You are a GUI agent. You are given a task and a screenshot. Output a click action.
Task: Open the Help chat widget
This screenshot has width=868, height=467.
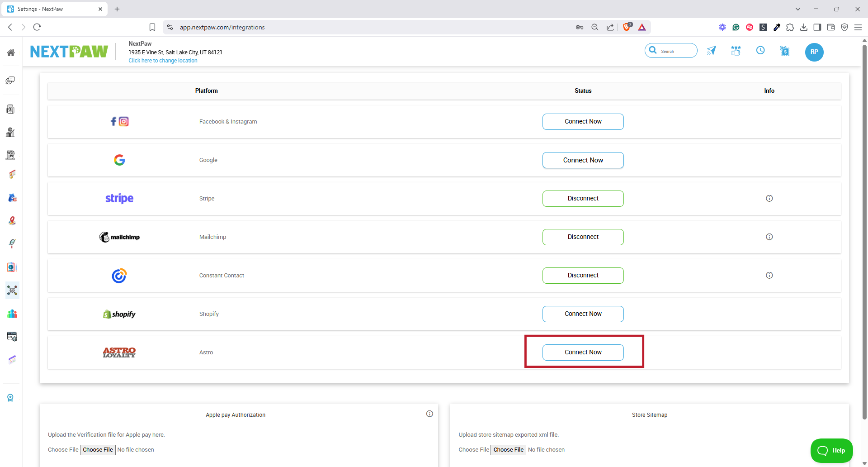tap(831, 450)
